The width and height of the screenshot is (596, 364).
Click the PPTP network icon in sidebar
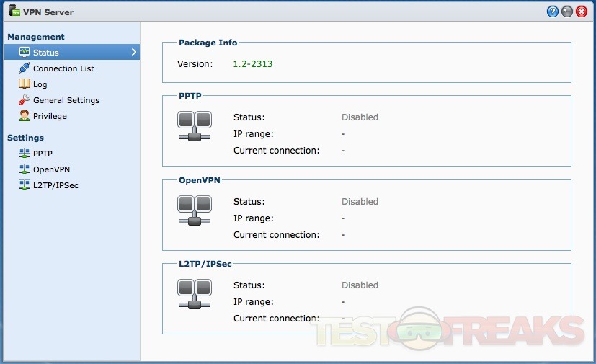click(x=25, y=153)
